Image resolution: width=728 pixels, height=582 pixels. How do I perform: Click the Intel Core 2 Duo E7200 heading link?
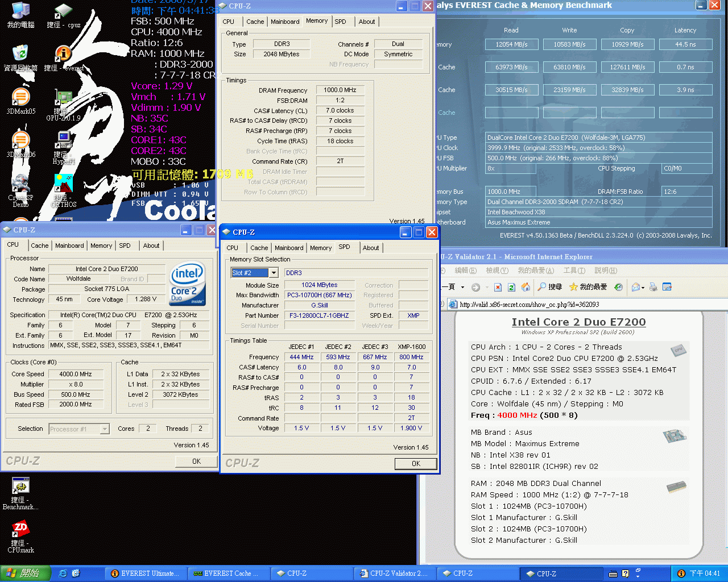click(x=578, y=322)
